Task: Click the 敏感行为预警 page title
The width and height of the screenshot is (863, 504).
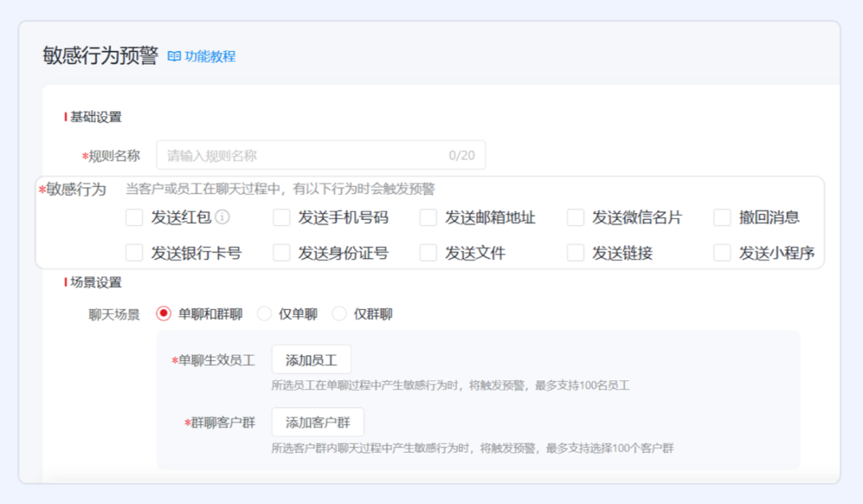Action: pos(101,56)
